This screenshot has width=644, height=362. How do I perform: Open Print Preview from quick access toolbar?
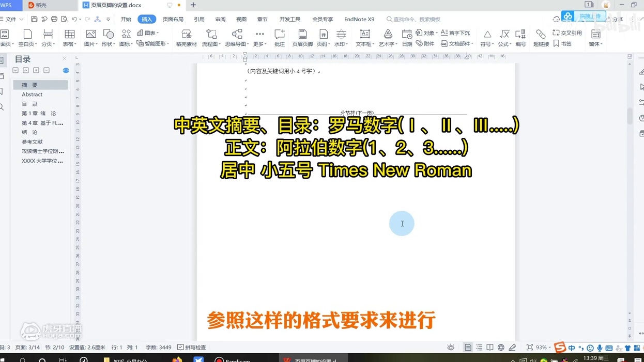click(x=65, y=19)
